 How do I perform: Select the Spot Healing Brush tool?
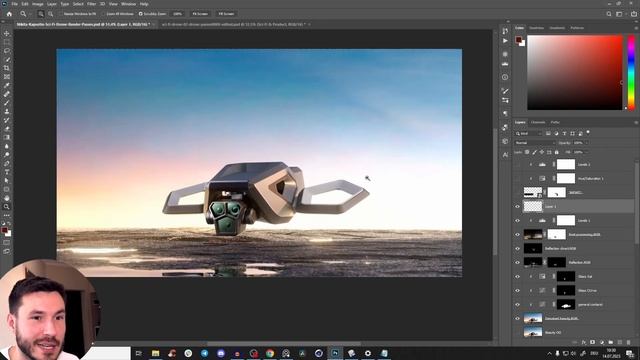(x=7, y=94)
